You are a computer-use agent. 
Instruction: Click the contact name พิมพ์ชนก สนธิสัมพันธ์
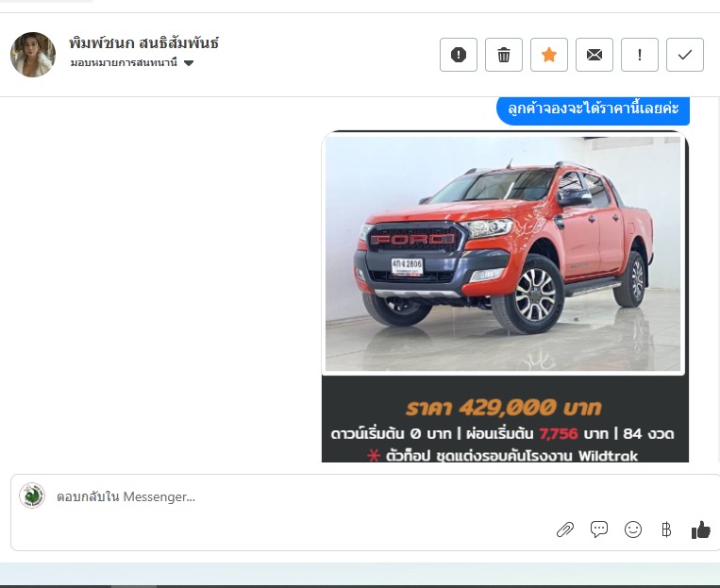point(143,43)
